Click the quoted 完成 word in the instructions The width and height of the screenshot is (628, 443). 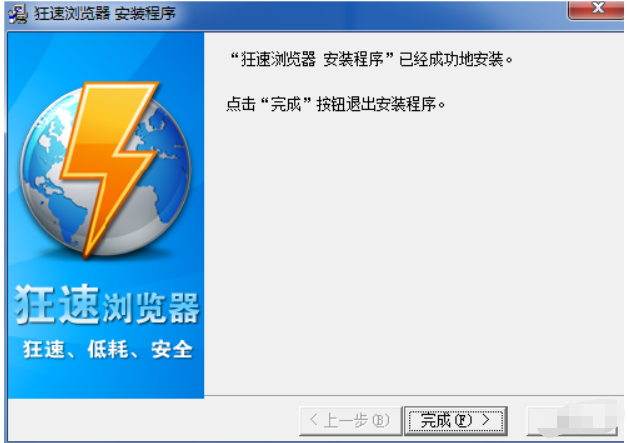[x=286, y=104]
